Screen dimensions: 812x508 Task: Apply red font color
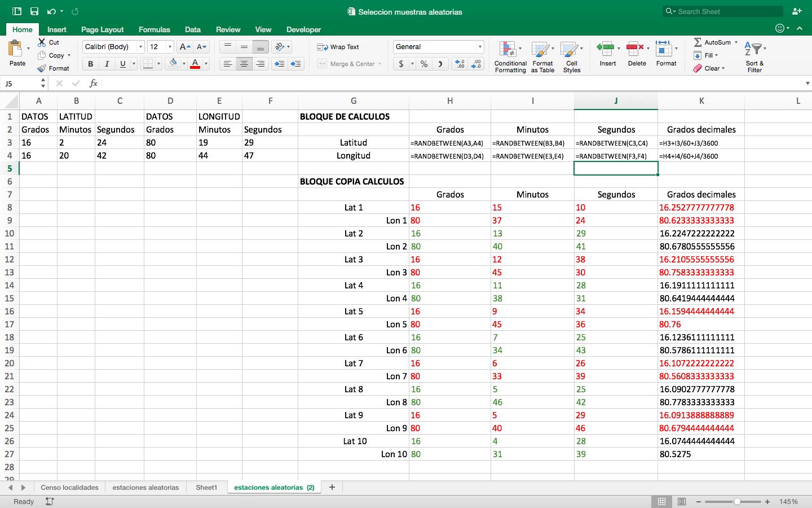(195, 64)
